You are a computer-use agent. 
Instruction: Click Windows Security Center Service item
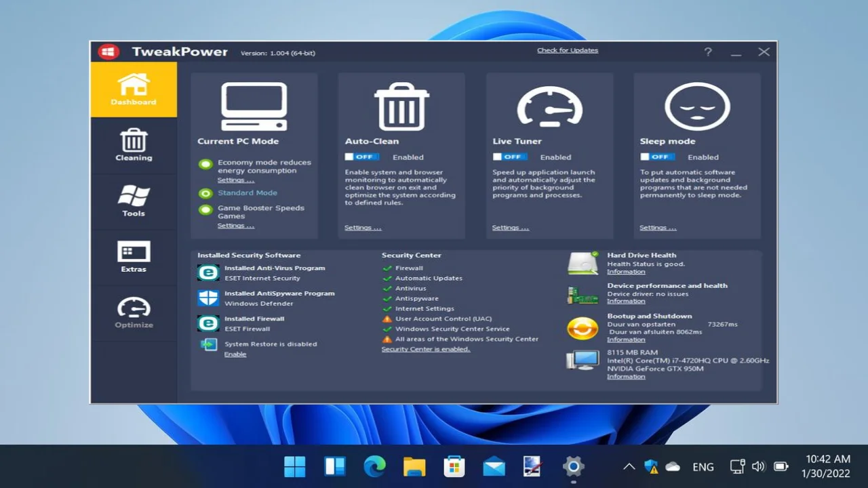coord(446,329)
